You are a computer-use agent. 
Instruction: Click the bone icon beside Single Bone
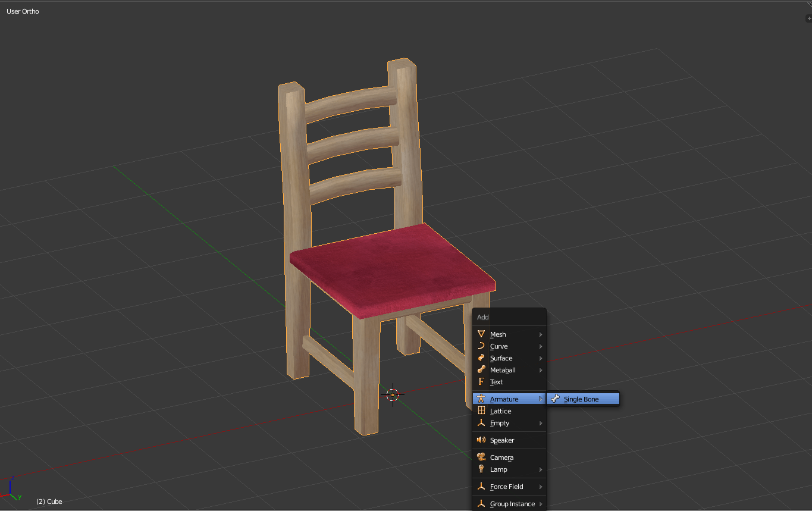point(556,399)
